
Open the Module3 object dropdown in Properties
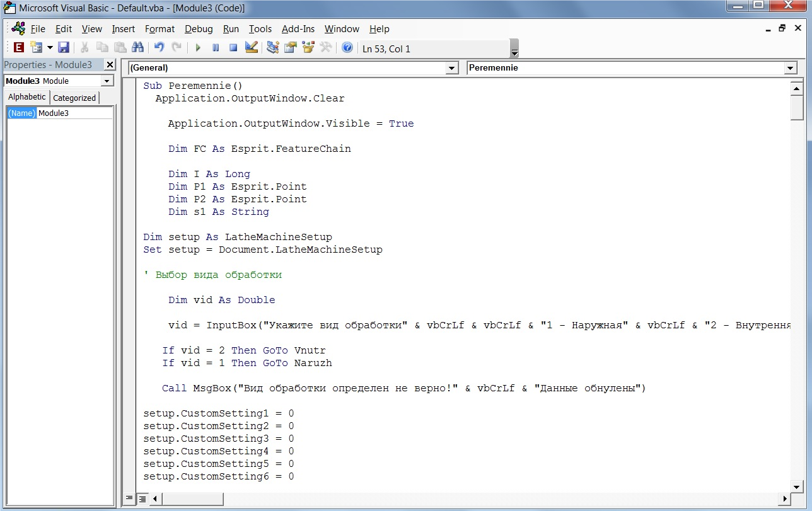click(107, 81)
